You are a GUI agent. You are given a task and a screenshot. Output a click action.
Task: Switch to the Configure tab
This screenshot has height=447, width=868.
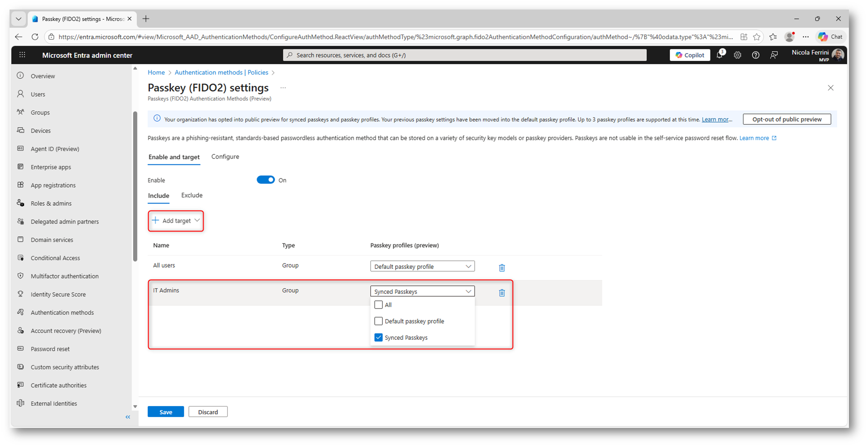225,157
